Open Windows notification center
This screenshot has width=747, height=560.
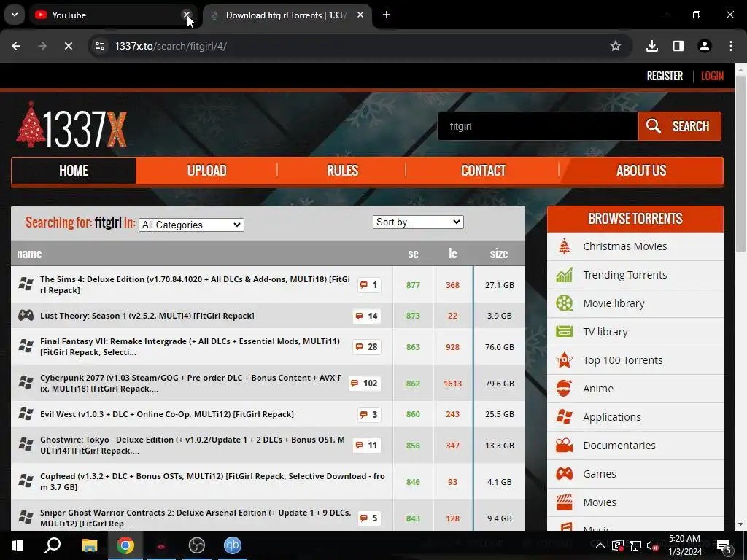[725, 546]
